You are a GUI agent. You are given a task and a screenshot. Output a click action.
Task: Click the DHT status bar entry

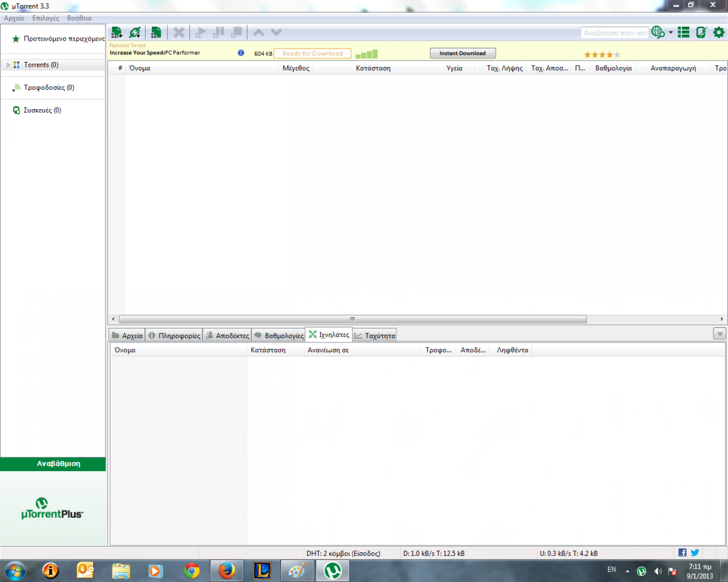[343, 553]
